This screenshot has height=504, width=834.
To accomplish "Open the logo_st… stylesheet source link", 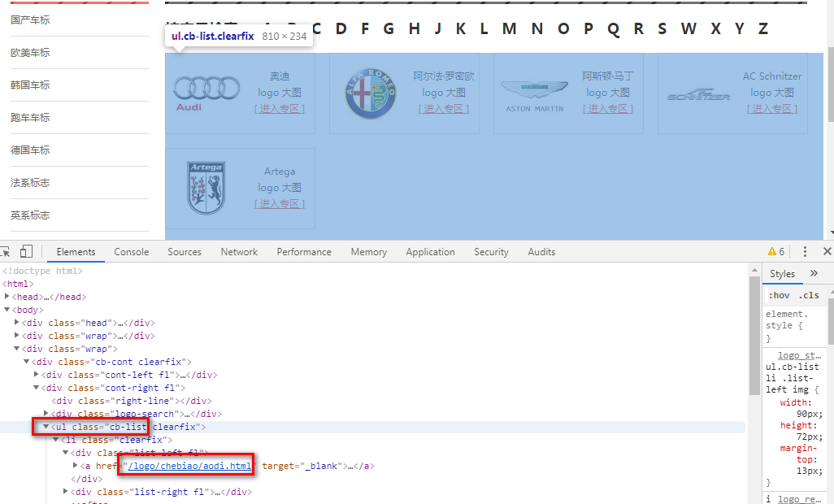I will click(x=799, y=355).
